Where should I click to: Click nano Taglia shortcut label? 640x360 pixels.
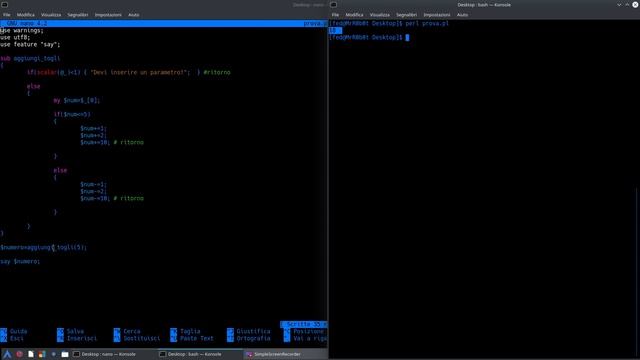pos(190,331)
